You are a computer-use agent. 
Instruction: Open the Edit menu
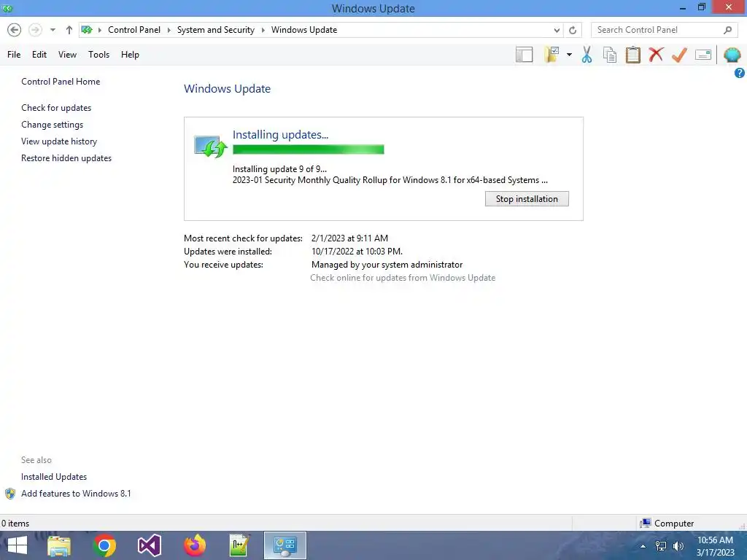tap(39, 55)
